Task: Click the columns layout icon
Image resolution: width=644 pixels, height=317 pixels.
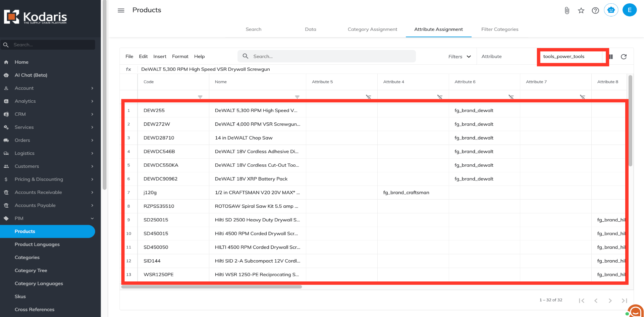Action: point(611,57)
